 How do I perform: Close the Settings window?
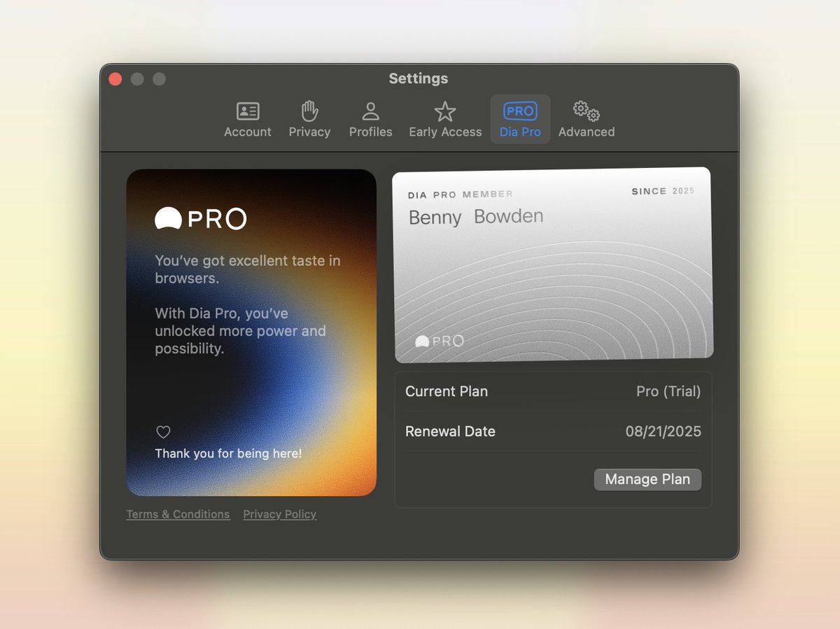[x=115, y=79]
